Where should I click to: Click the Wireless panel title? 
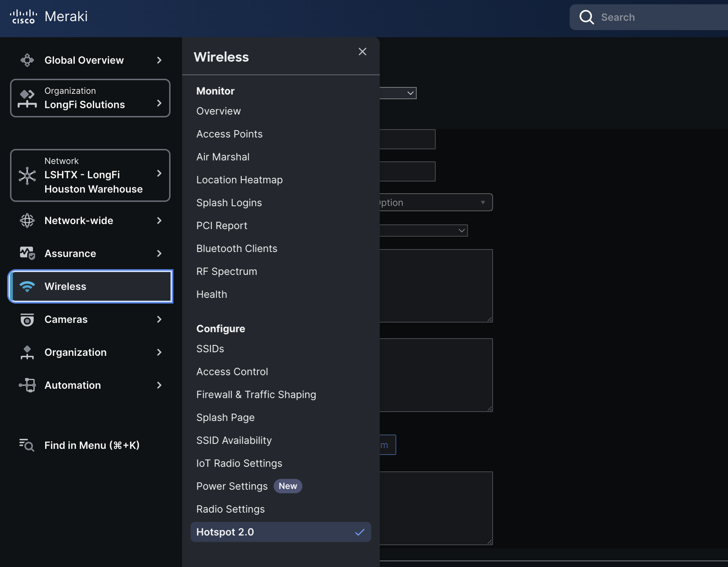click(x=221, y=57)
